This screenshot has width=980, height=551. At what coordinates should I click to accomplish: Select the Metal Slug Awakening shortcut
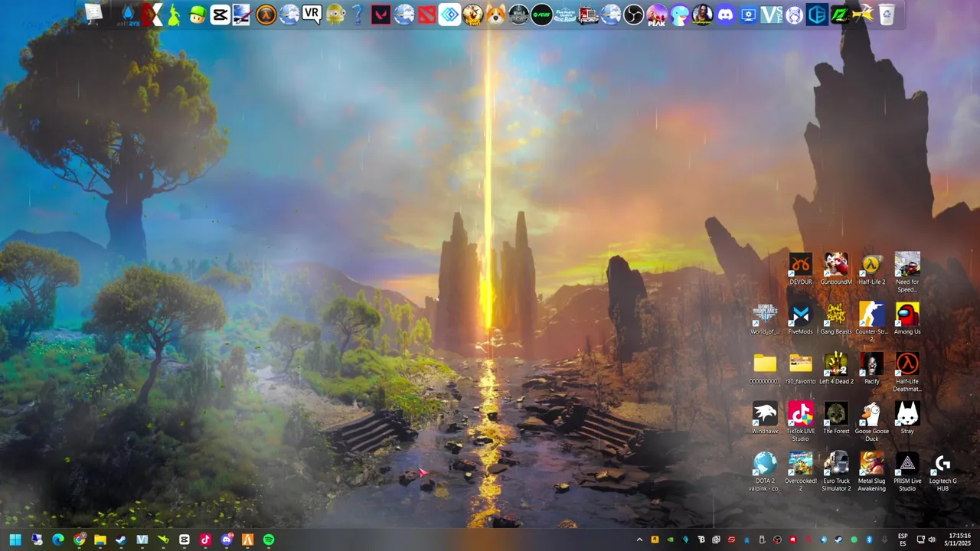click(871, 471)
